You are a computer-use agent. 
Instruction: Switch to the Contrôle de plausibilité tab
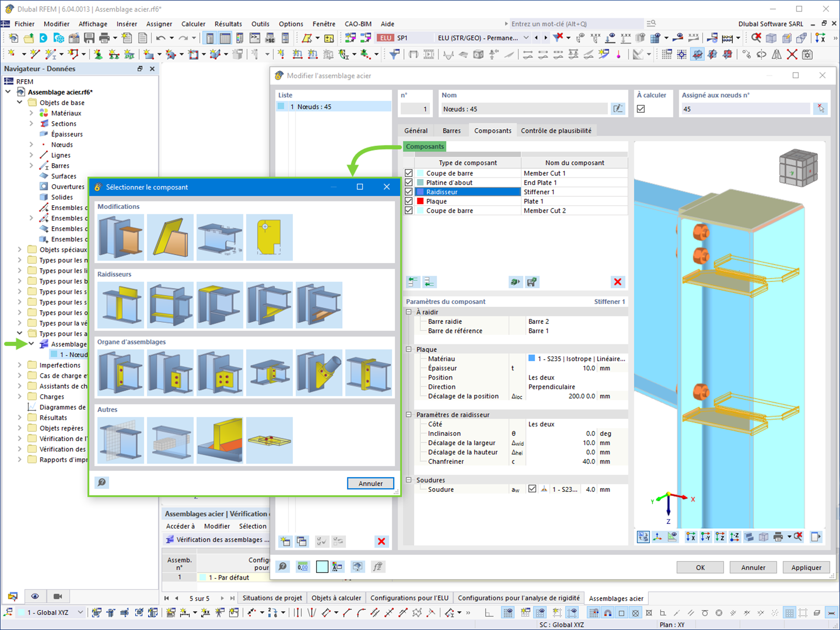[x=556, y=131]
